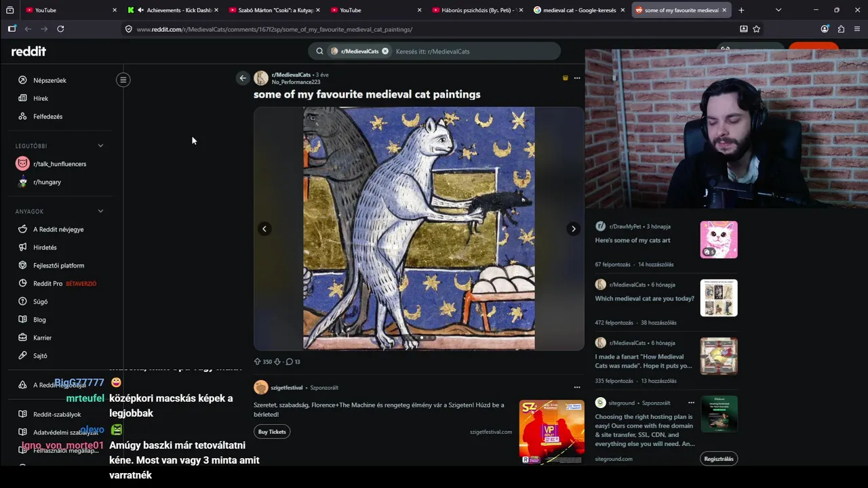
Task: View site info icon in address bar
Action: click(x=128, y=29)
